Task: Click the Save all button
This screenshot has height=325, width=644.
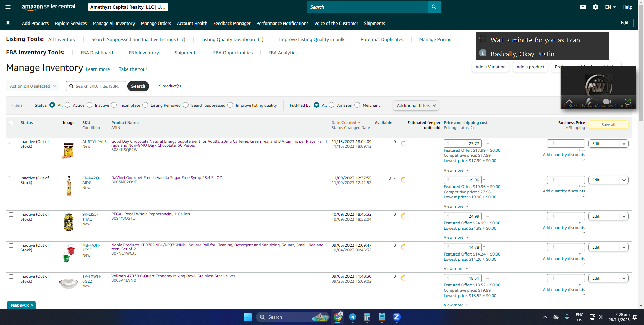Action: [x=608, y=125]
